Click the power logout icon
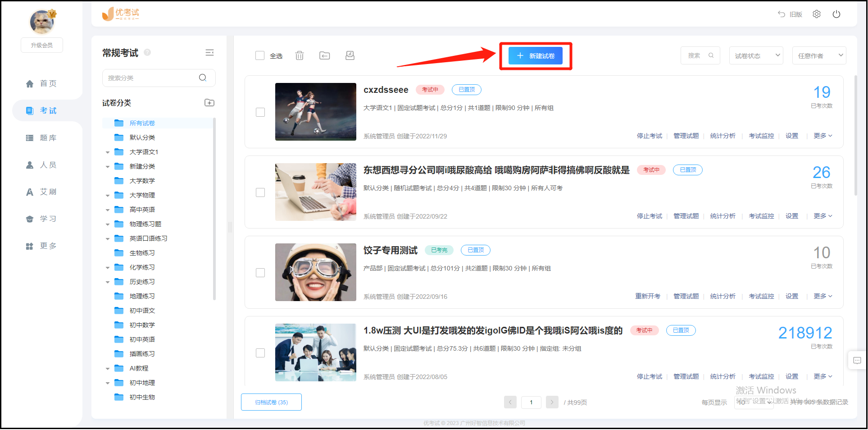This screenshot has height=430, width=868. (836, 14)
